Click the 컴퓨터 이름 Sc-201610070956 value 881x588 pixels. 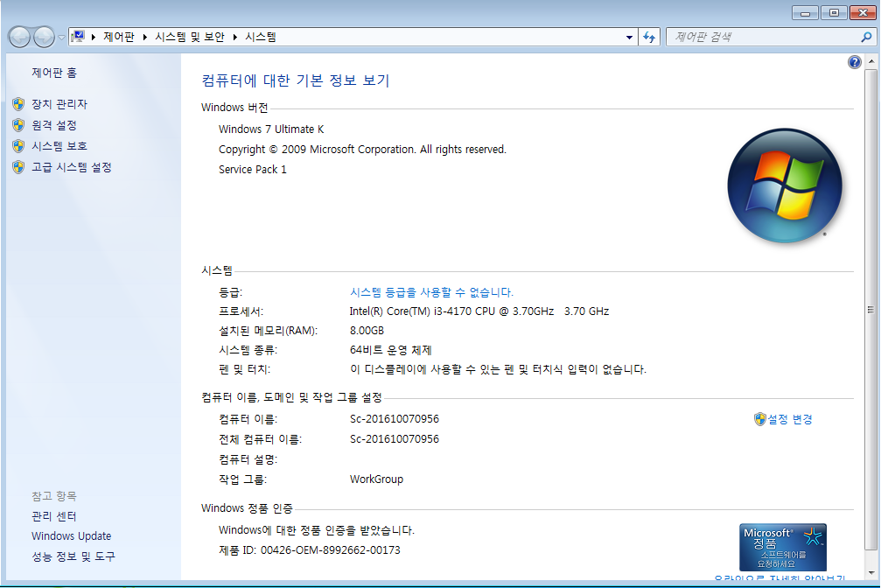[395, 419]
